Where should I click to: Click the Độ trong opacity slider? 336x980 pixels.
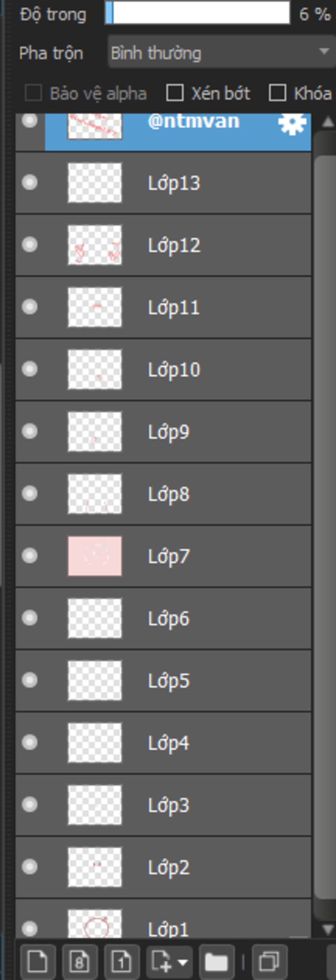(x=197, y=14)
